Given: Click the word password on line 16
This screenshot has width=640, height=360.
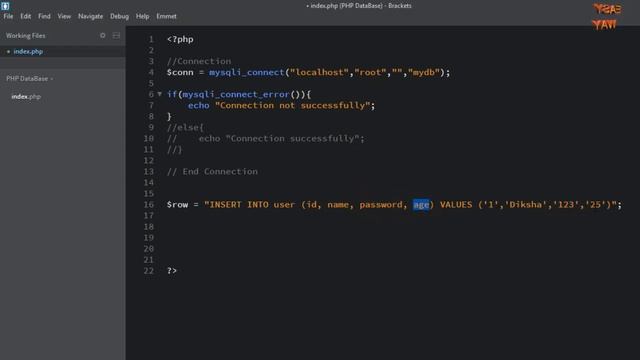Looking at the screenshot, I should click(x=381, y=204).
